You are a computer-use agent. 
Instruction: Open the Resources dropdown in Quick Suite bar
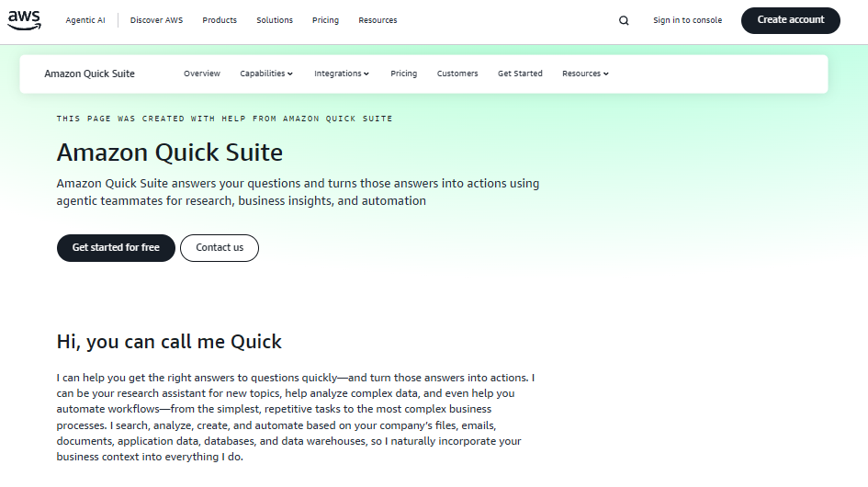585,74
